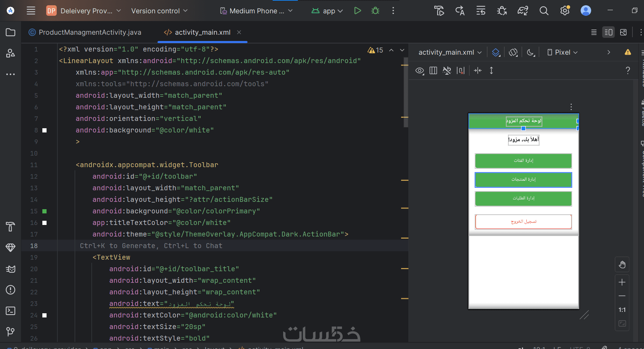This screenshot has width=644, height=349.
Task: Select the pan hand tool in preview
Action: coord(622,265)
